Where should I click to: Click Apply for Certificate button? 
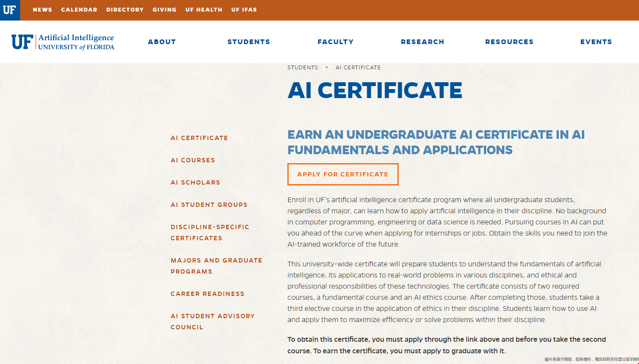(x=343, y=174)
